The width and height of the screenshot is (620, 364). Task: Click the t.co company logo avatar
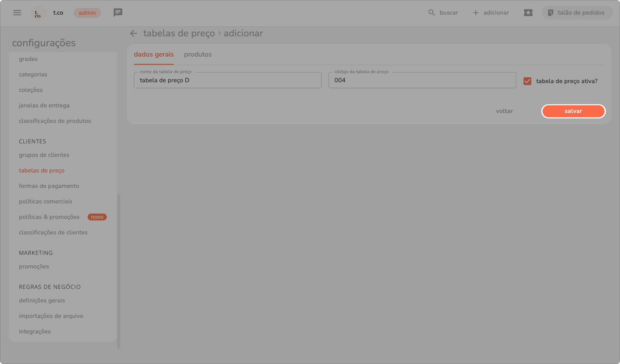coord(38,13)
